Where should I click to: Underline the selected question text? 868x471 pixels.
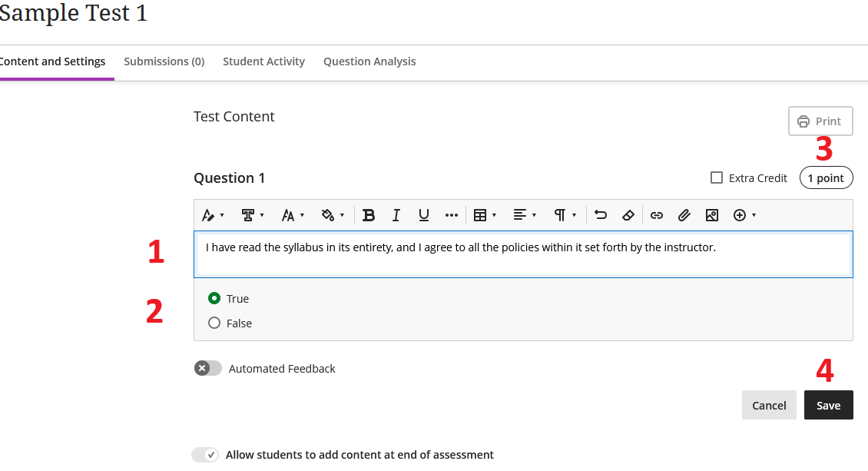[423, 215]
